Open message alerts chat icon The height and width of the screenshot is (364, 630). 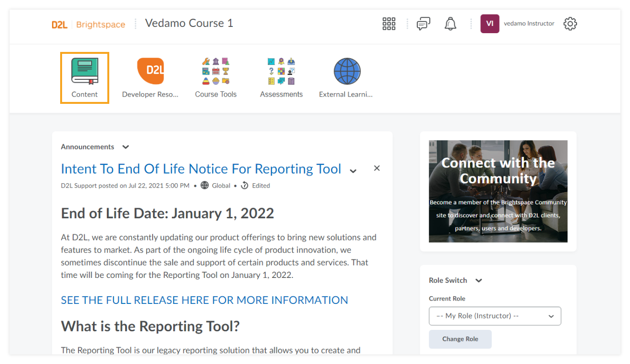coord(424,24)
